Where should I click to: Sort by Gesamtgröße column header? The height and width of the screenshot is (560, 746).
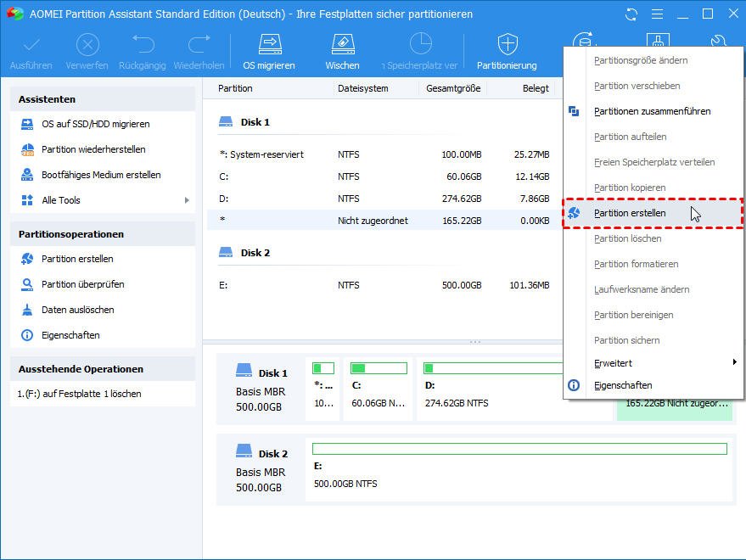point(453,88)
